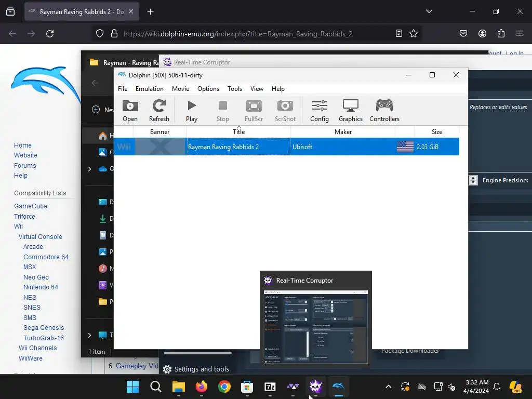Open the WiiWare link
The width and height of the screenshot is (532, 399).
pos(31,358)
